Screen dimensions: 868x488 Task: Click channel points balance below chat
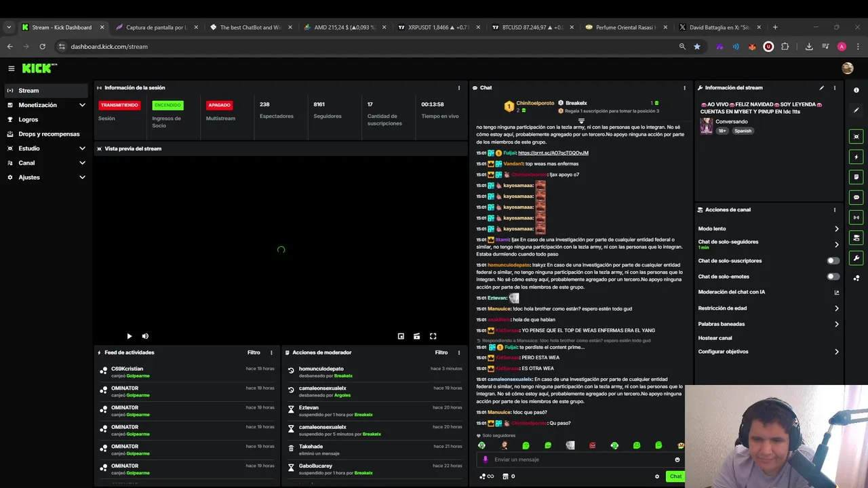pos(487,476)
